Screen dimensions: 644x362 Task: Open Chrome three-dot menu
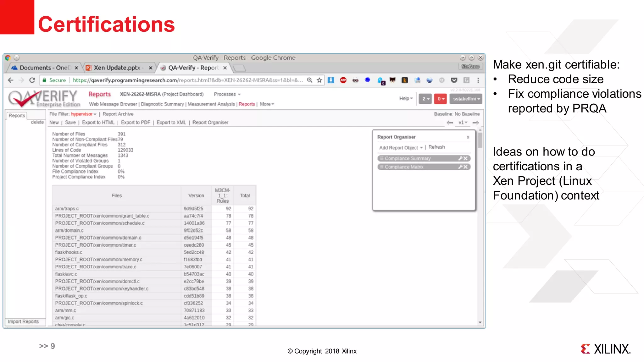click(478, 80)
